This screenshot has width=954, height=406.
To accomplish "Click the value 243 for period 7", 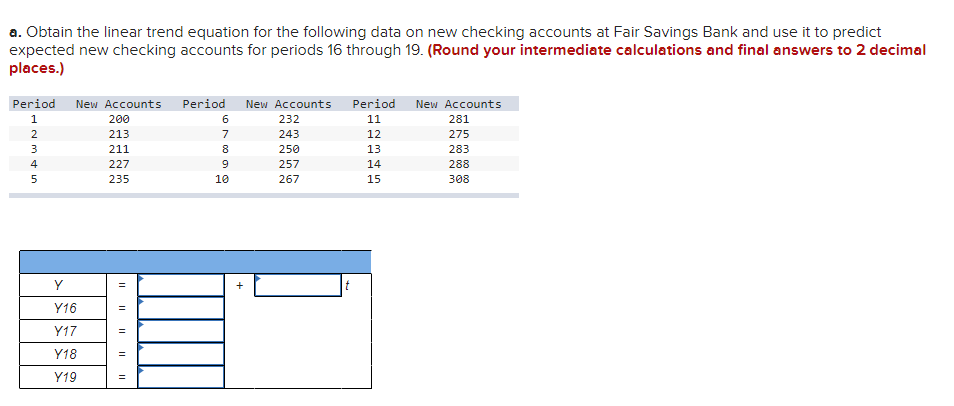I will pos(288,134).
